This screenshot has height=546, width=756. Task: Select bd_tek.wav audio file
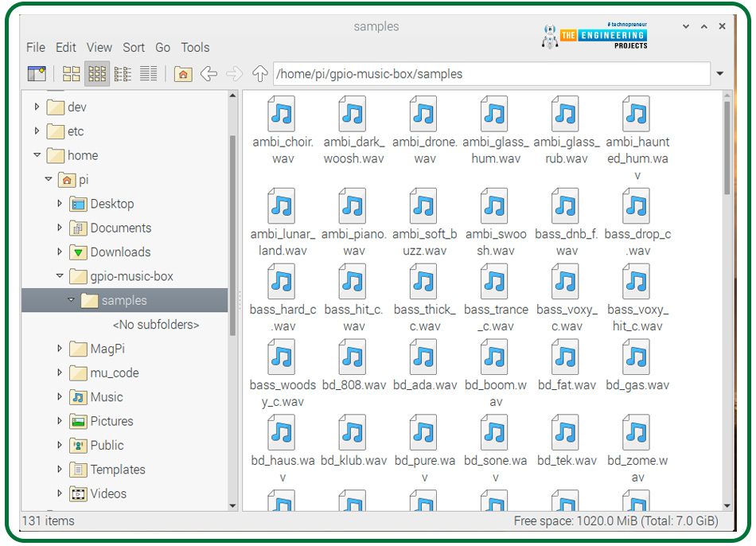pyautogui.click(x=566, y=441)
